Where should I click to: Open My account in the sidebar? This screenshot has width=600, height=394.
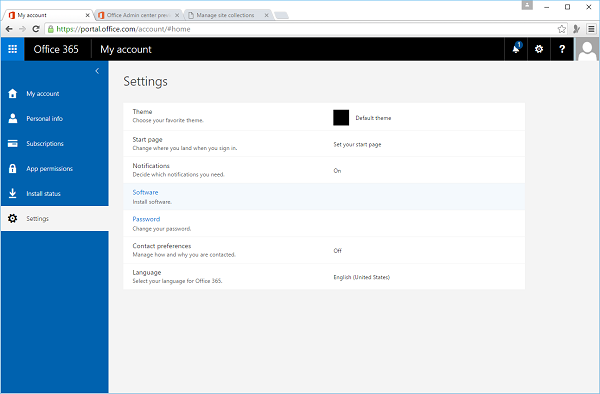pyautogui.click(x=55, y=93)
